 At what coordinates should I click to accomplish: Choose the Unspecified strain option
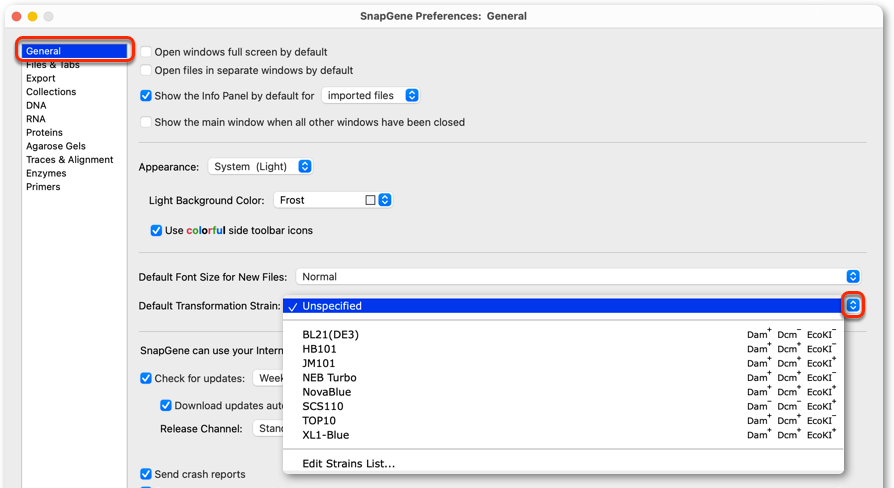coord(563,306)
